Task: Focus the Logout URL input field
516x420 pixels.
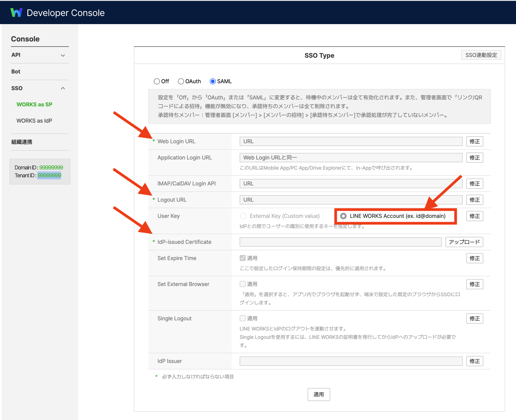Action: coord(351,200)
